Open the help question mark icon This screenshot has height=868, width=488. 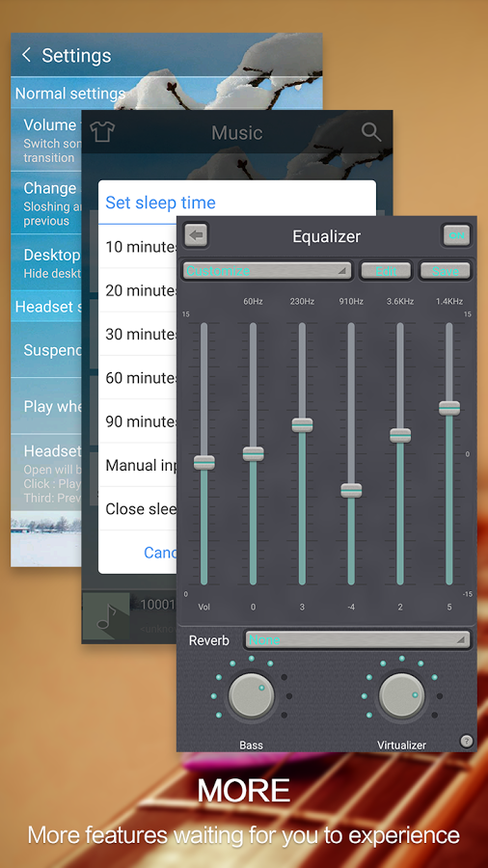click(x=467, y=741)
